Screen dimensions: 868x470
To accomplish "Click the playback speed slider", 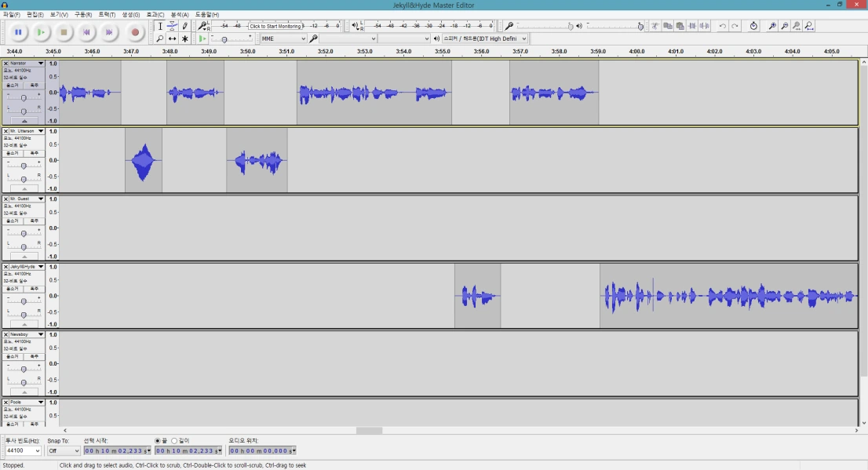I will pos(224,39).
